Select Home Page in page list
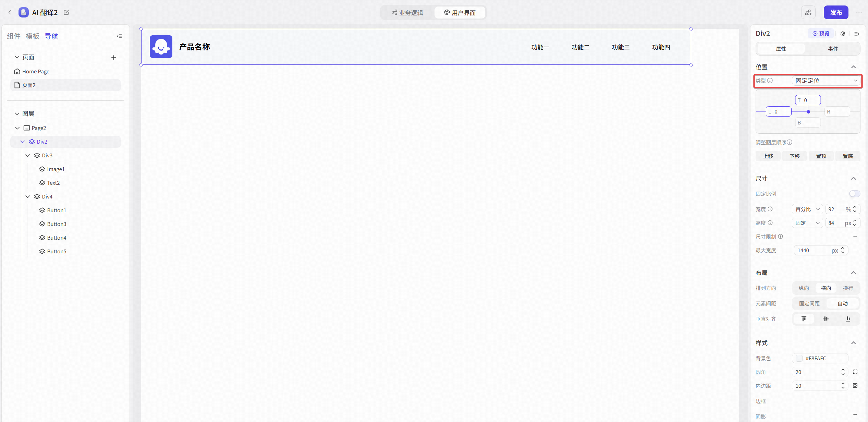Screen dimensions: 868x422 pyautogui.click(x=66, y=71)
